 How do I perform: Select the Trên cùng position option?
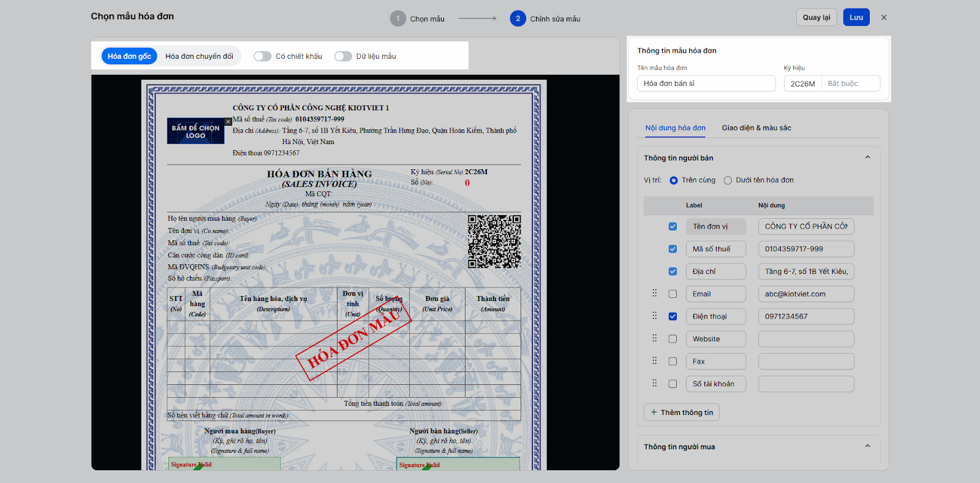(x=674, y=180)
